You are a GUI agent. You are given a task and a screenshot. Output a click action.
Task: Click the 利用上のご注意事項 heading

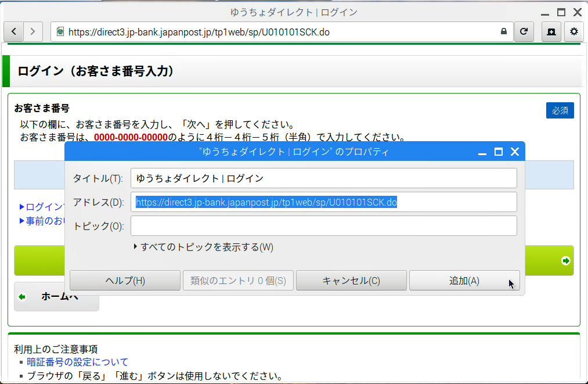point(56,349)
